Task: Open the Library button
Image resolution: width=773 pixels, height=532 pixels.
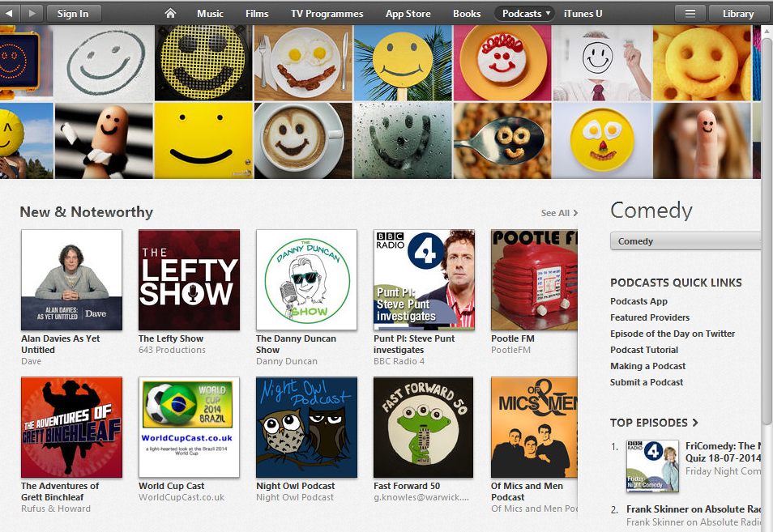Action: [738, 13]
